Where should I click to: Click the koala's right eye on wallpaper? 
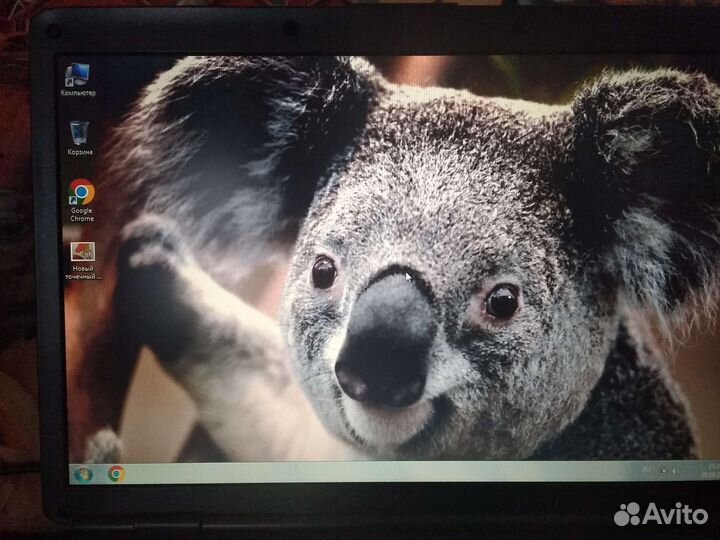501,299
